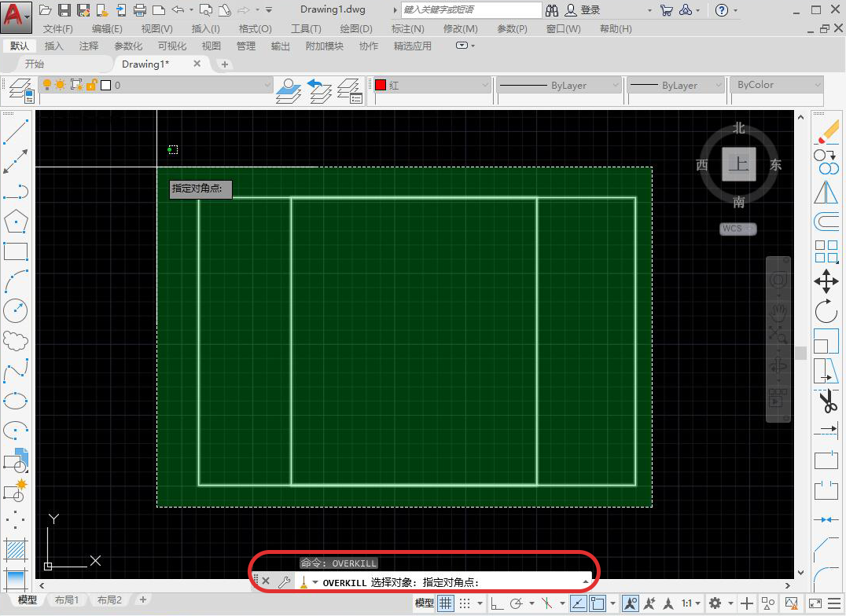This screenshot has height=616, width=846.
Task: Toggle ortho mode in status bar
Action: 496,603
